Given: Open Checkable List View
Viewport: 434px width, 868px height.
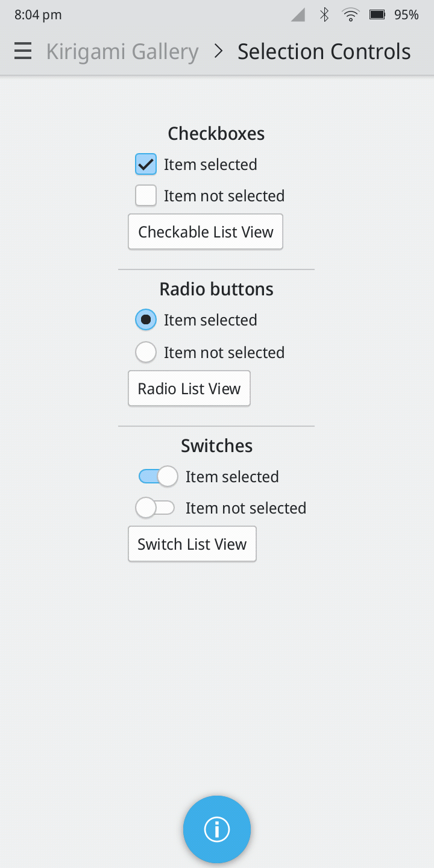Looking at the screenshot, I should click(x=206, y=232).
